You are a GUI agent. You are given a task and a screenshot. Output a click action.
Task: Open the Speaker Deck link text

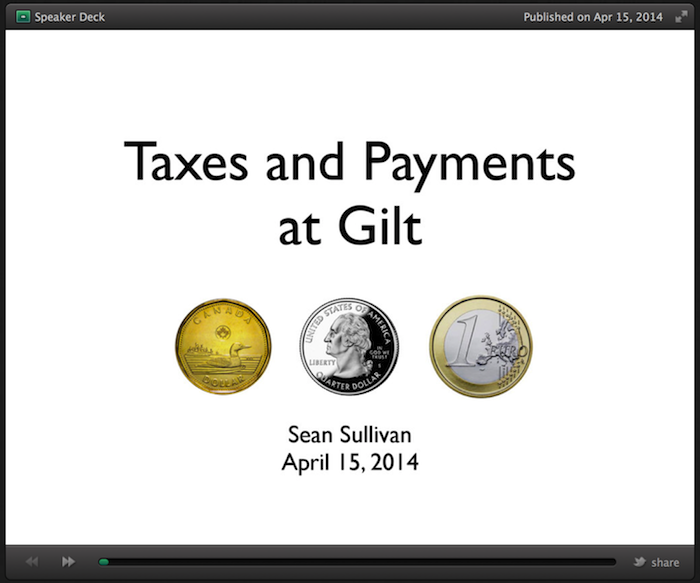click(70, 17)
